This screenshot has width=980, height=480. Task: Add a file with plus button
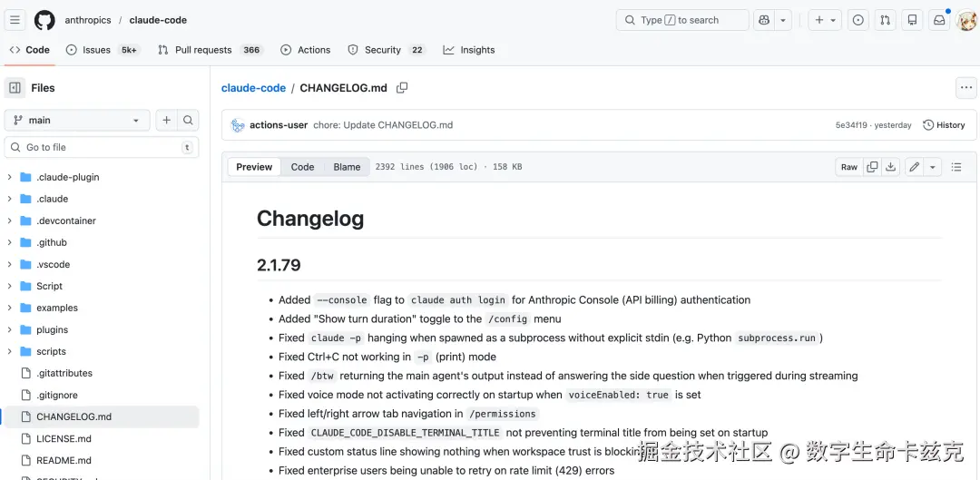(x=166, y=120)
